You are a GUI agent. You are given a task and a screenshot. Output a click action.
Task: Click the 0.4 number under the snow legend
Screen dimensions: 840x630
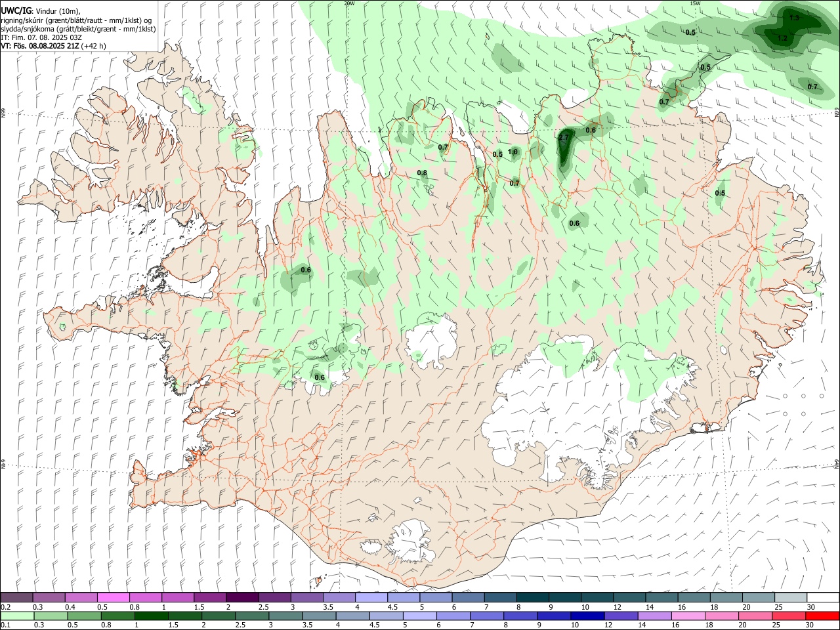[x=70, y=607]
